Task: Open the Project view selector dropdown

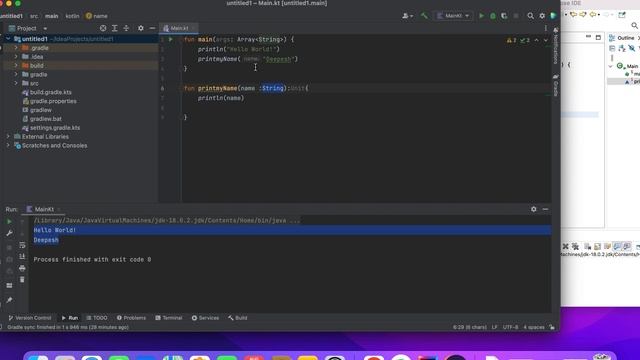Action: (28, 28)
